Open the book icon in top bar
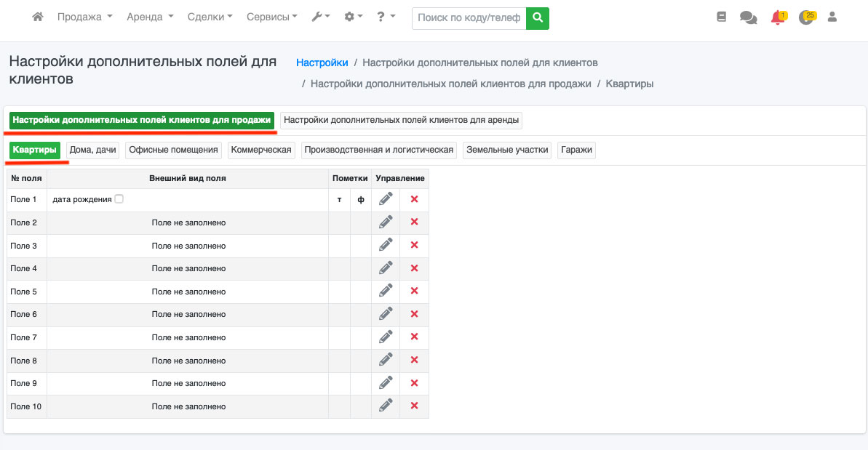The height and width of the screenshot is (450, 868). pyautogui.click(x=721, y=17)
